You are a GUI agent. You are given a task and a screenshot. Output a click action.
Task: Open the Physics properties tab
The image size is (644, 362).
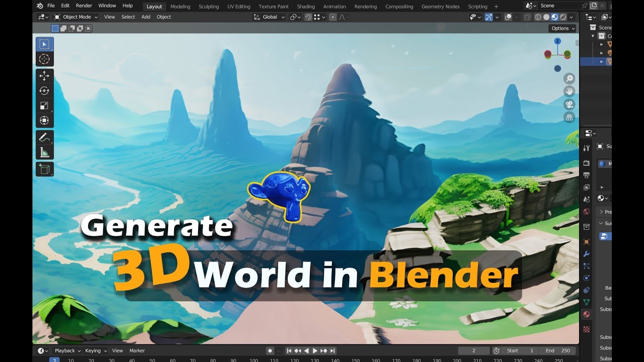pyautogui.click(x=586, y=278)
